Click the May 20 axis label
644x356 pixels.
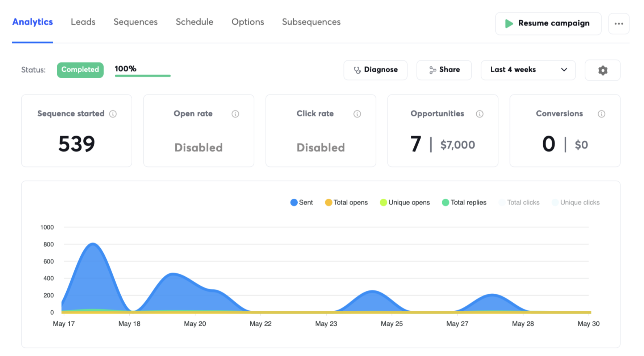pos(195,324)
